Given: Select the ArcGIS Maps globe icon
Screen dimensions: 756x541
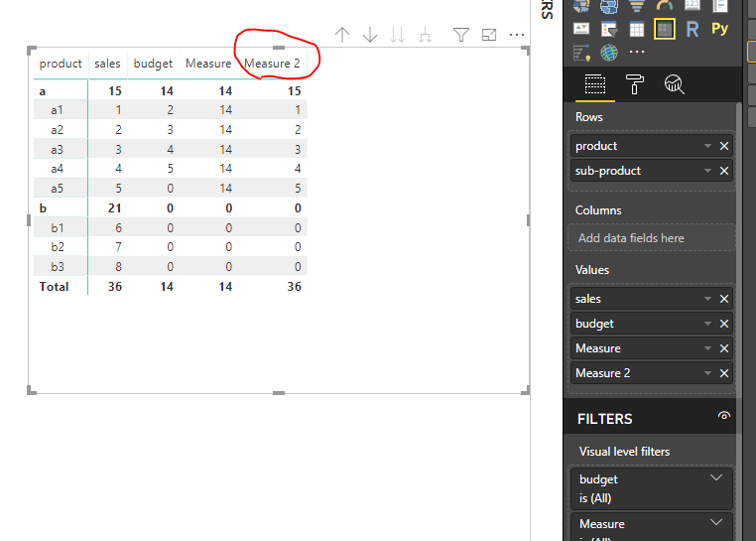Looking at the screenshot, I should [x=609, y=53].
